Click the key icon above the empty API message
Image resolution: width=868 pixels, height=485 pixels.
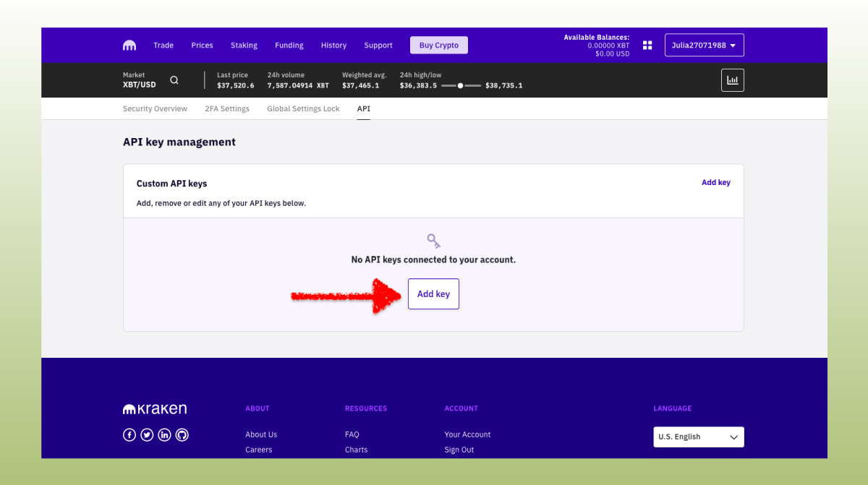[433, 239]
